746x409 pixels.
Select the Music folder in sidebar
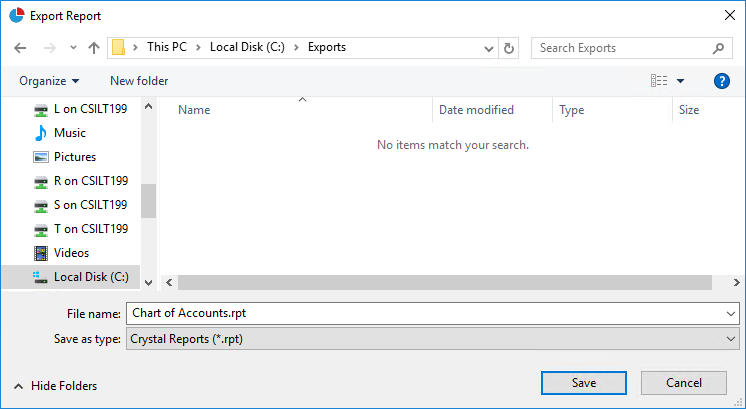click(x=69, y=133)
